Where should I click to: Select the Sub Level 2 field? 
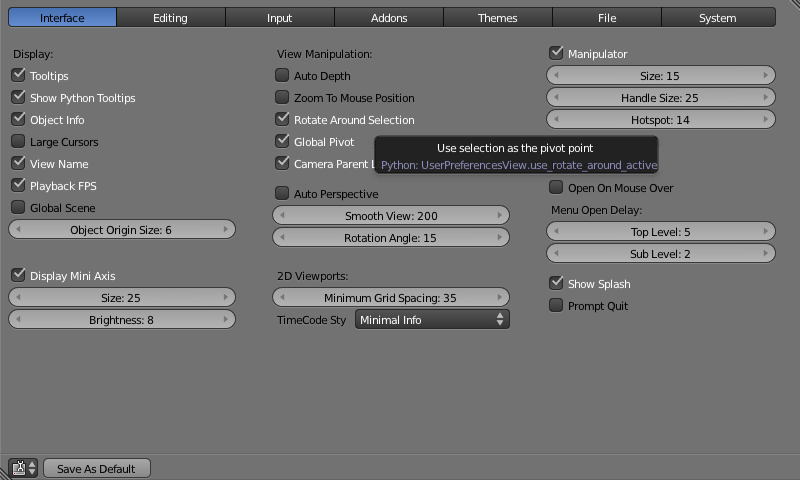tap(660, 254)
